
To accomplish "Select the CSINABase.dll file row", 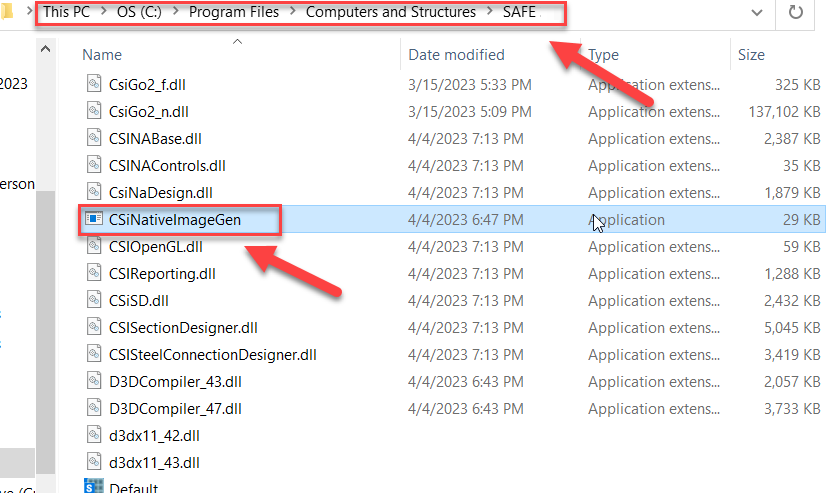I will pyautogui.click(x=155, y=139).
